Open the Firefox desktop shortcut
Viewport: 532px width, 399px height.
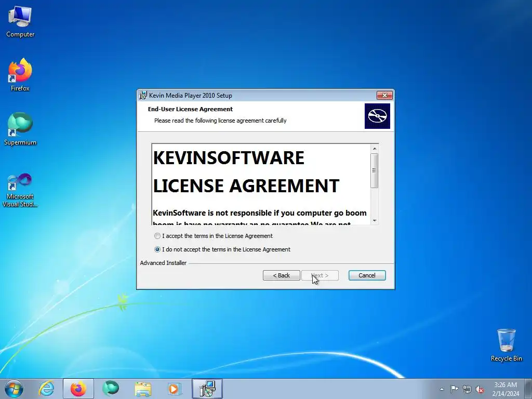[x=20, y=75]
